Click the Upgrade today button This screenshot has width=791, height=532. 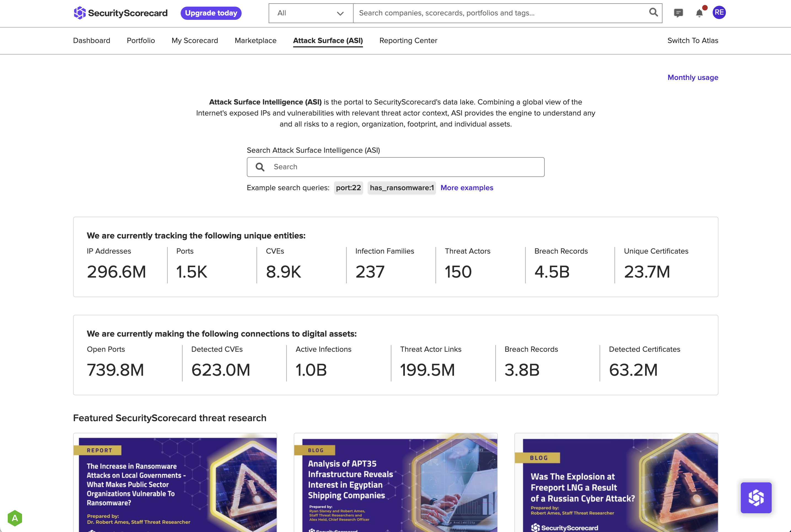click(x=211, y=13)
